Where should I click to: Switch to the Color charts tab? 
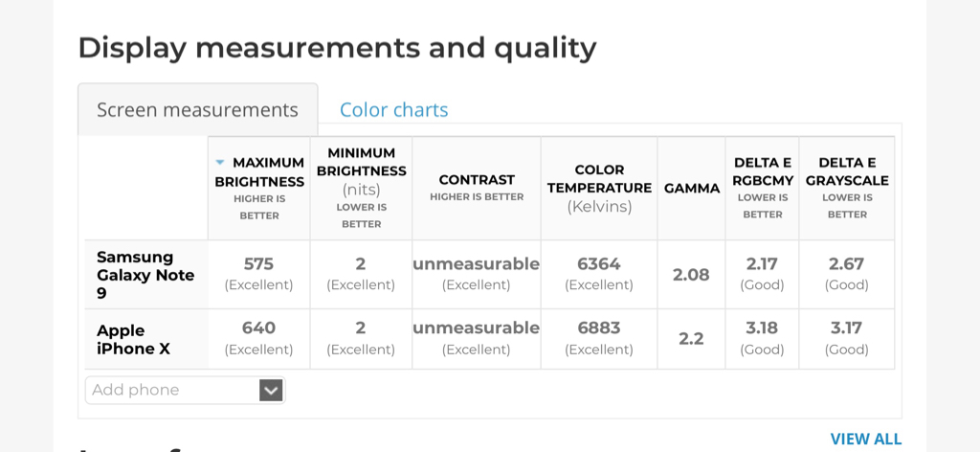tap(393, 110)
